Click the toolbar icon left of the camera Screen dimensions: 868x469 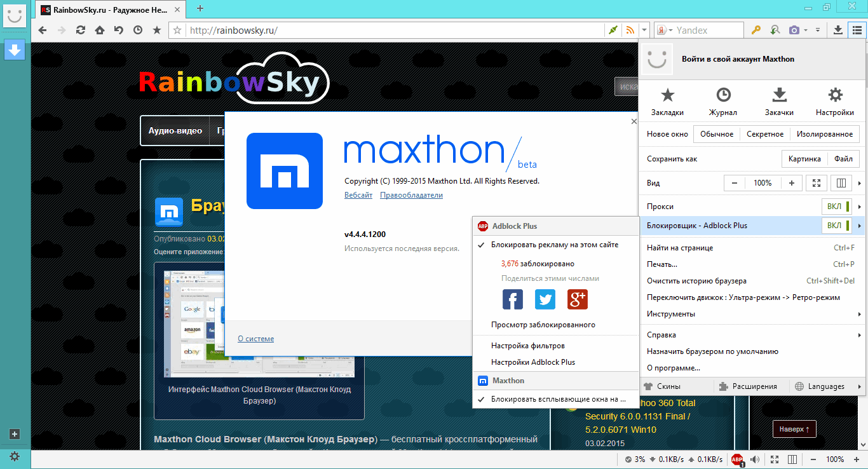coord(775,30)
